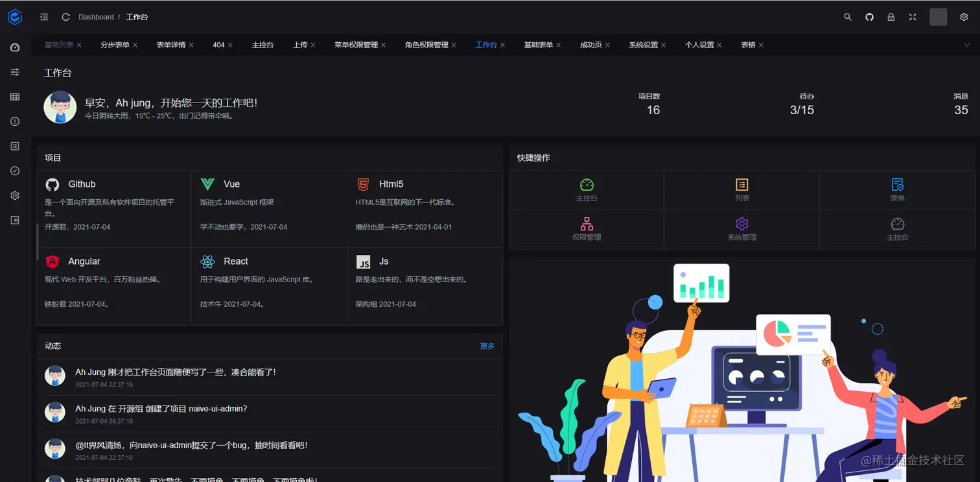
Task: Click the 系统管理 gear icon in quick actions
Action: pyautogui.click(x=741, y=224)
